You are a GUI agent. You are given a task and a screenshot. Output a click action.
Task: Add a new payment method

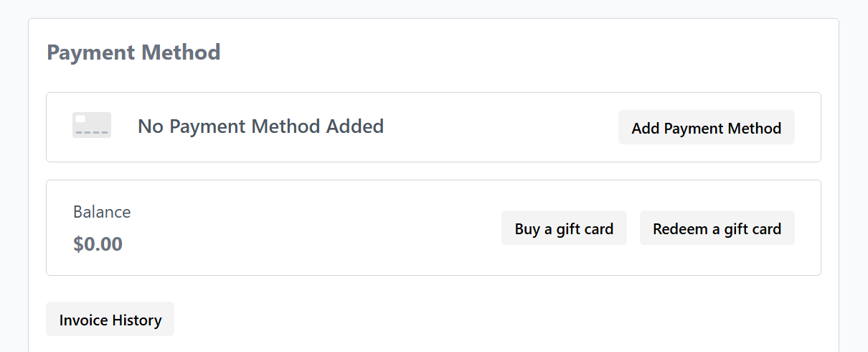click(x=706, y=128)
